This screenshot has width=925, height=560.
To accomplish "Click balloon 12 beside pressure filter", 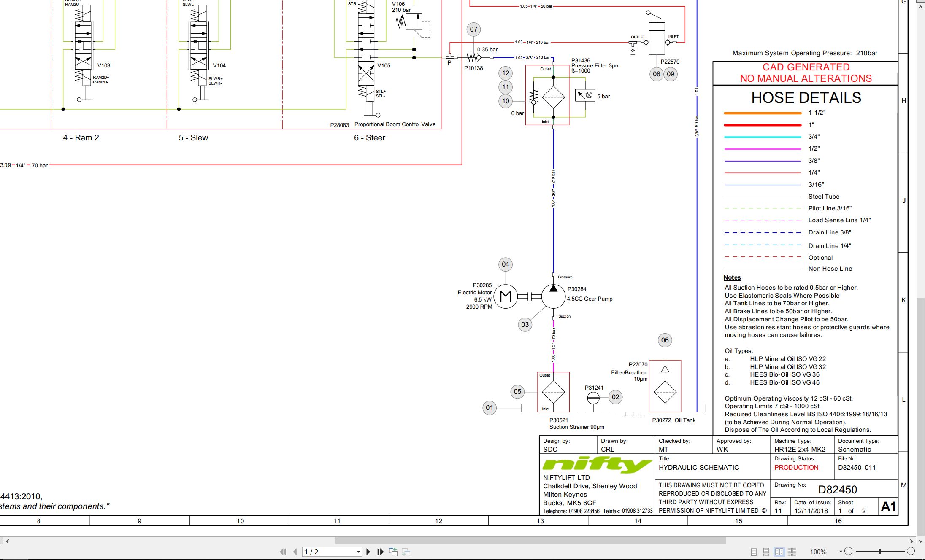I will pos(506,73).
